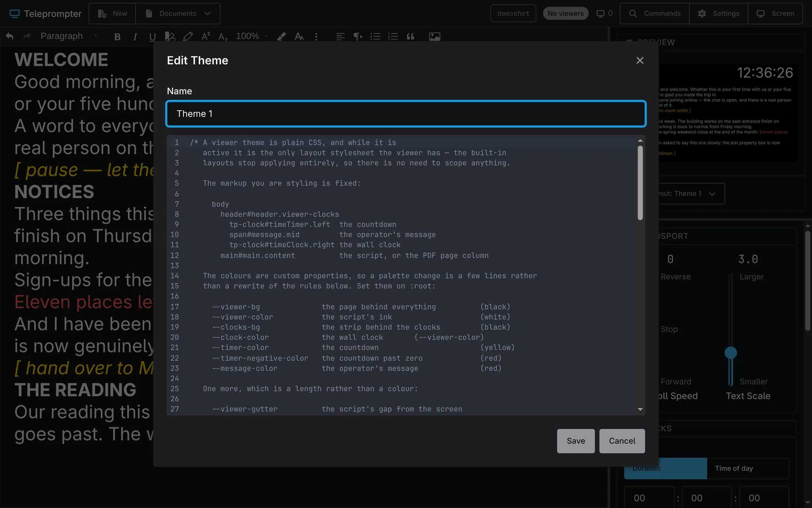Save the theme
Viewport: 812px width, 508px height.
point(576,441)
